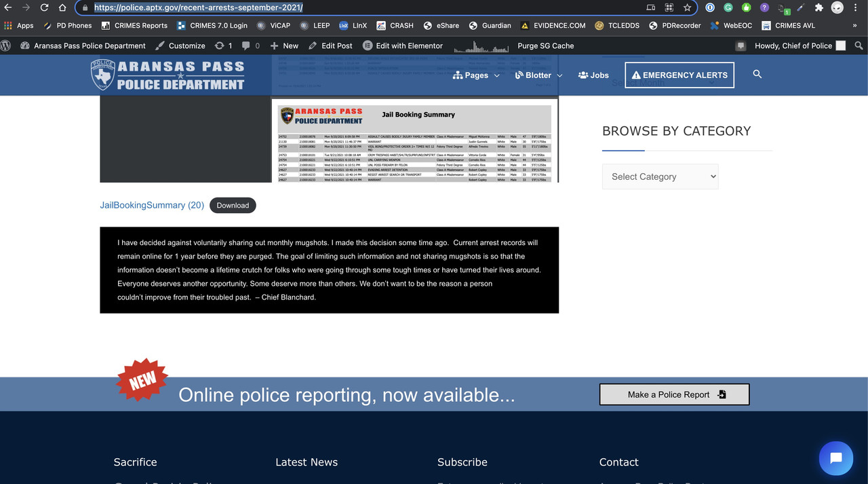Click Purge SG Cache
Image resolution: width=868 pixels, height=484 pixels.
[545, 45]
